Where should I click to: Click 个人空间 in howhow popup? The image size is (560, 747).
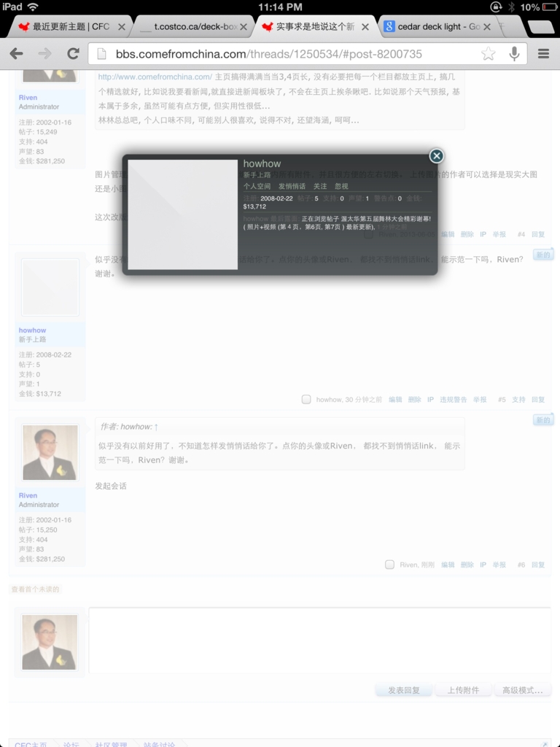coord(257,187)
